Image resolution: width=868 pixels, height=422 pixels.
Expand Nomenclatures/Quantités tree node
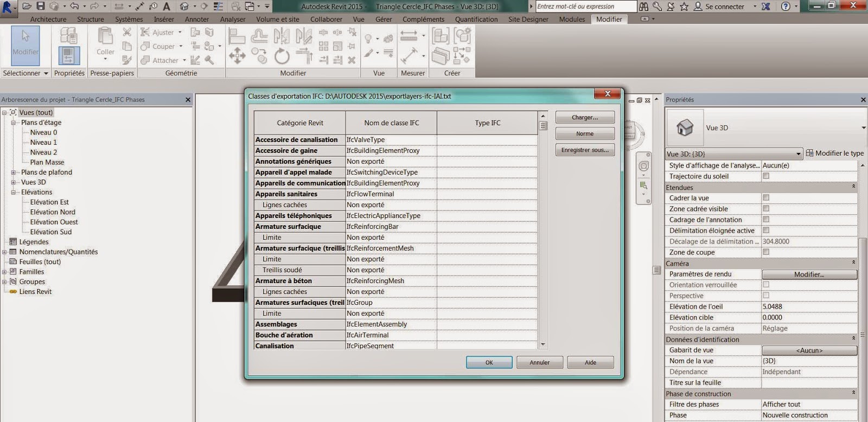pos(4,252)
